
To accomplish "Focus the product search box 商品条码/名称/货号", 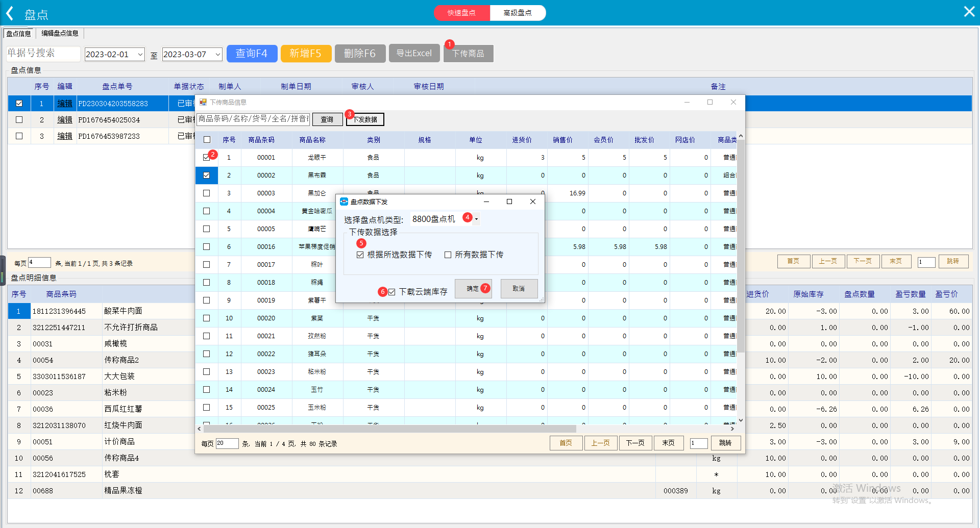I will (253, 119).
